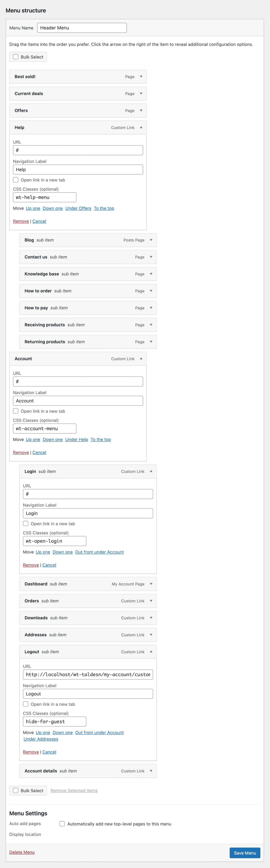
Task: Enable open in new tab for Account
Action: point(16,411)
